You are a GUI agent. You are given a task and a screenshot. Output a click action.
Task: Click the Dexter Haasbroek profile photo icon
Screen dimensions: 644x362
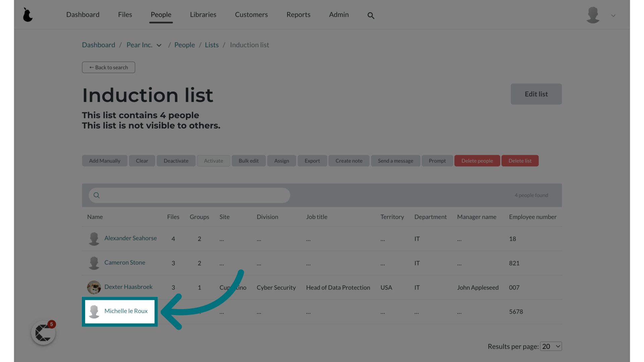tap(94, 287)
